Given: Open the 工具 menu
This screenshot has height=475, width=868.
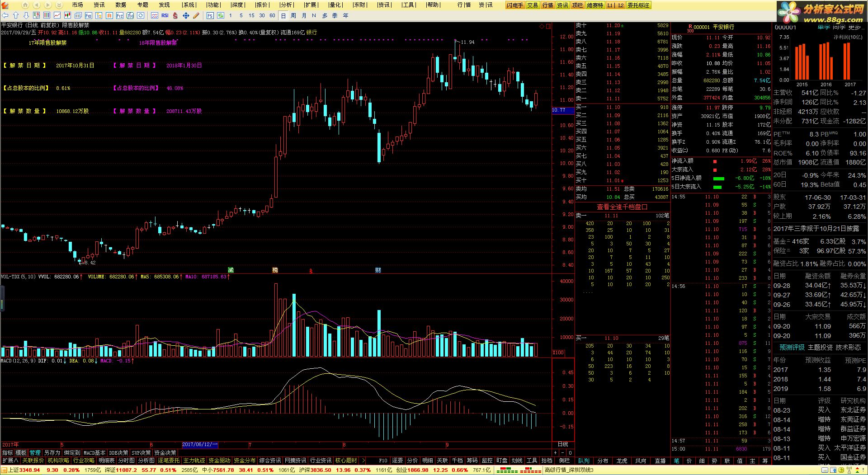Looking at the screenshot, I should tap(409, 5).
